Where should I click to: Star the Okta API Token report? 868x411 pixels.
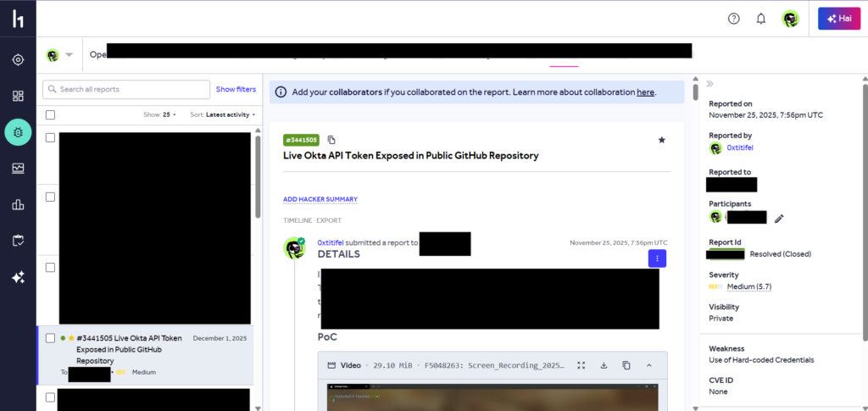coord(662,140)
